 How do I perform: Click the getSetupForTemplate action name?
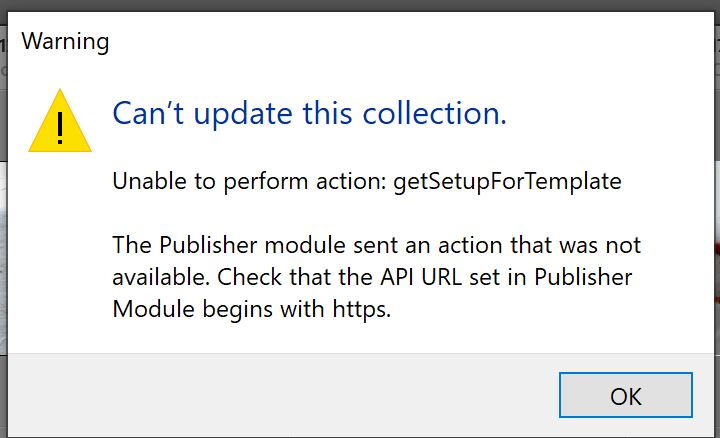507,182
